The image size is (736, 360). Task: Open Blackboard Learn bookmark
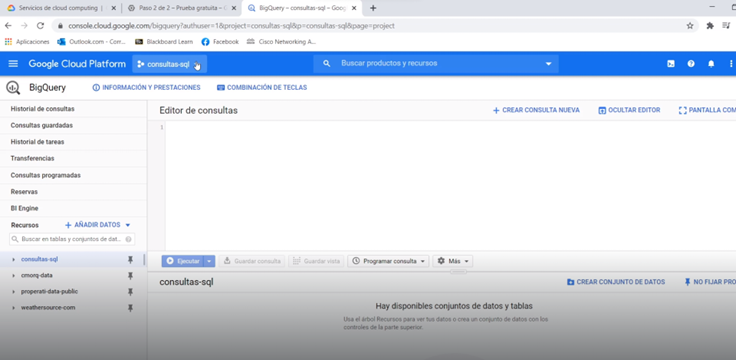(164, 42)
